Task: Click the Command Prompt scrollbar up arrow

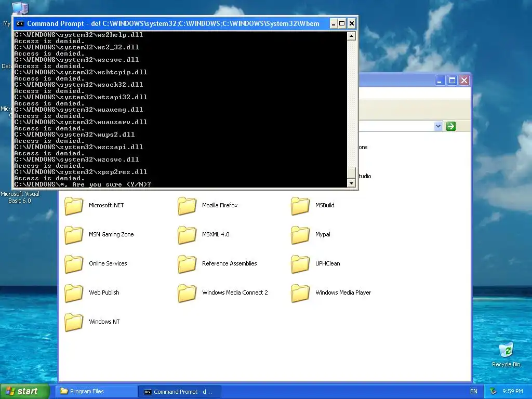Action: coord(352,36)
